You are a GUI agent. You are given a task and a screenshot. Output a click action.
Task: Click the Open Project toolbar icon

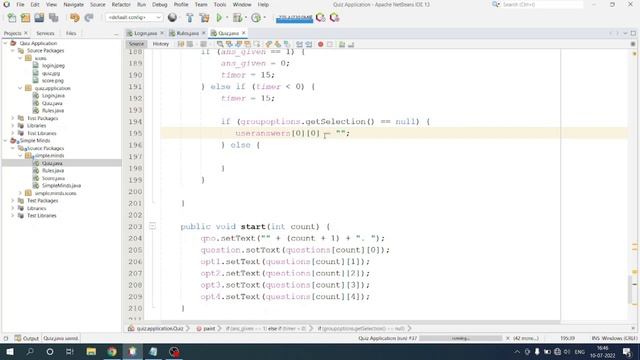pyautogui.click(x=39, y=18)
